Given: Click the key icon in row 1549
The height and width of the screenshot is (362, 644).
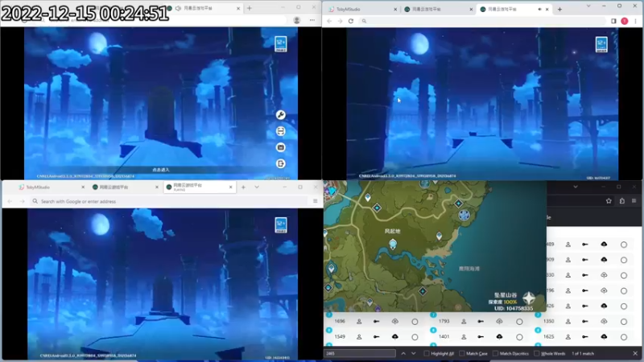Looking at the screenshot, I should click(376, 337).
